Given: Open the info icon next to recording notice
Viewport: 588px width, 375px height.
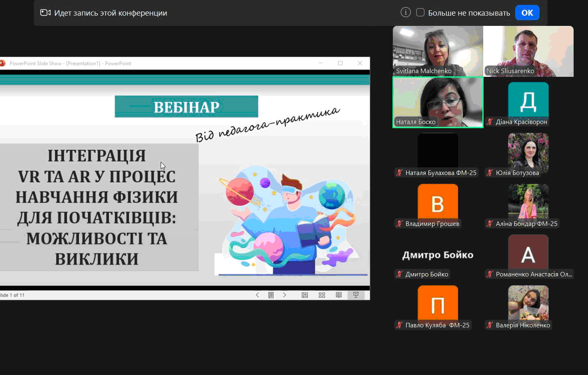Looking at the screenshot, I should coord(405,12).
